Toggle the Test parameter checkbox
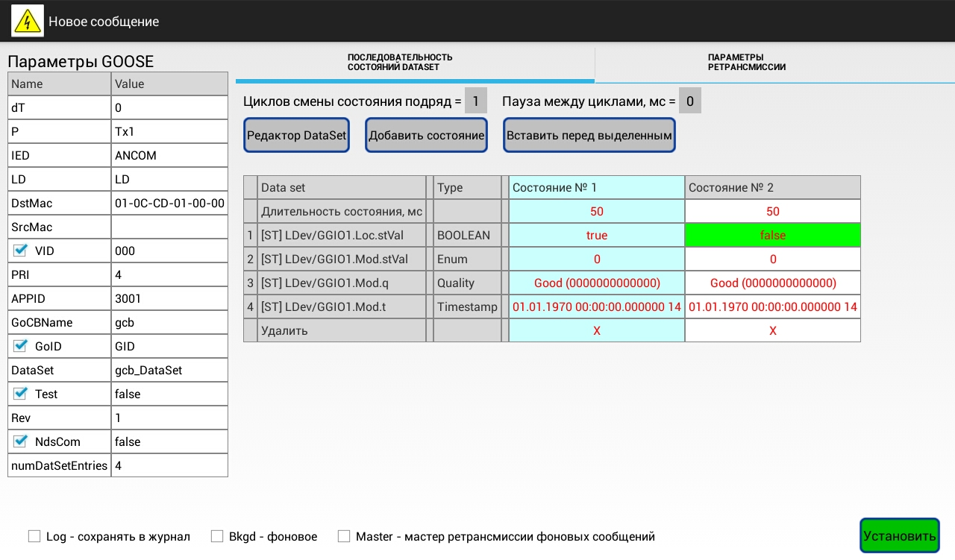This screenshot has width=955, height=560. coord(20,394)
